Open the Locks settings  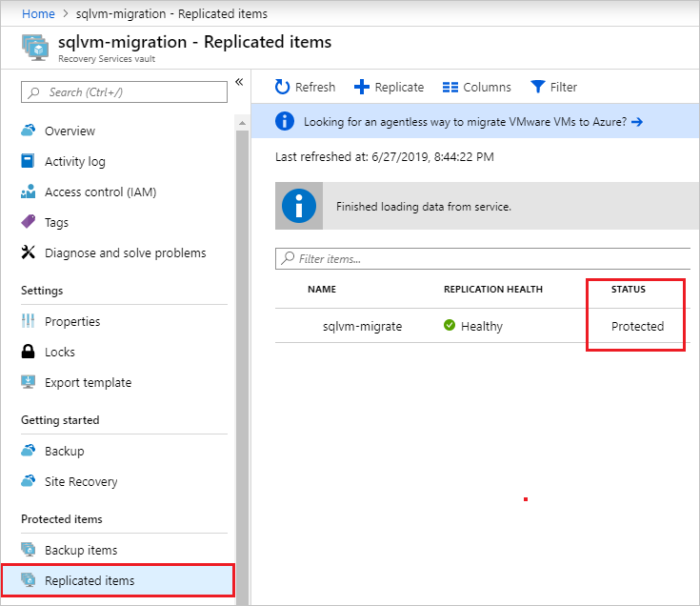coord(59,353)
